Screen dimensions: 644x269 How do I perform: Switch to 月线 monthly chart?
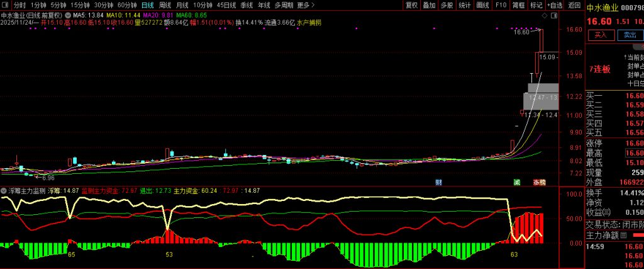click(182, 5)
